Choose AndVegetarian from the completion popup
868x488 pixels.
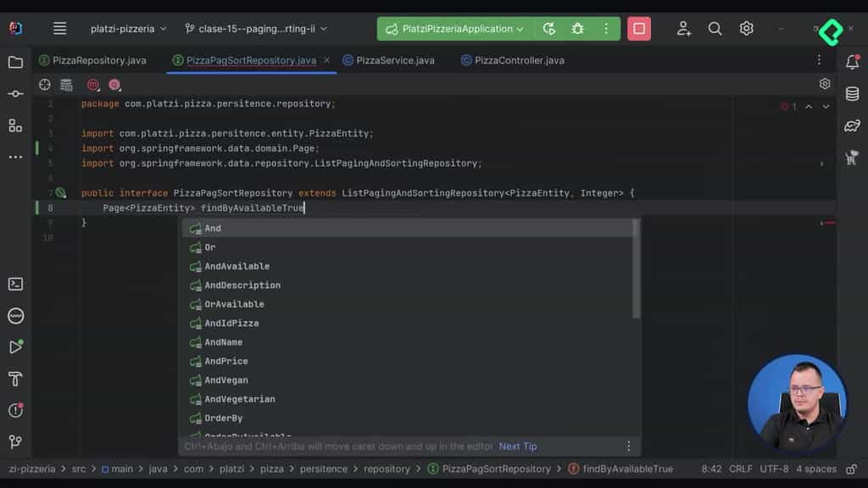241,399
